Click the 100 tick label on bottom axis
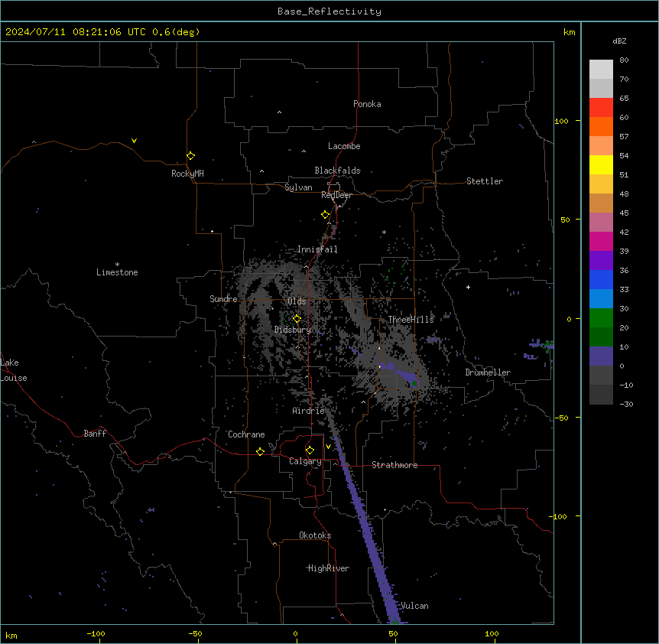Screen dimensions: 659x644 [x=492, y=633]
